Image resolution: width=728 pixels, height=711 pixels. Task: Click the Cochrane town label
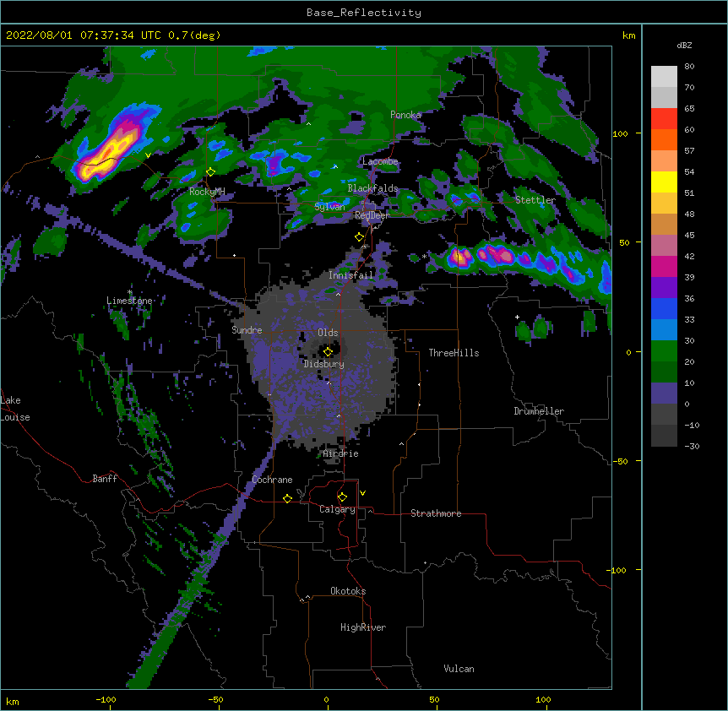pos(272,480)
